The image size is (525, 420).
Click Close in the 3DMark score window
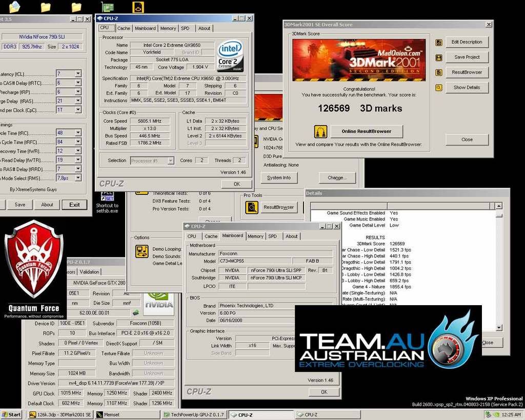[467, 139]
